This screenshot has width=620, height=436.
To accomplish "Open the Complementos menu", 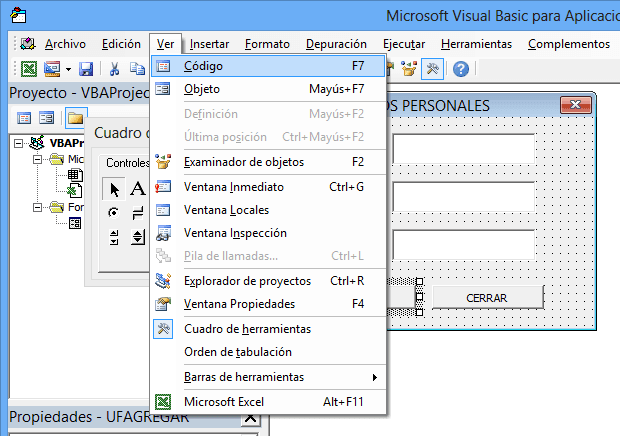I will click(569, 44).
